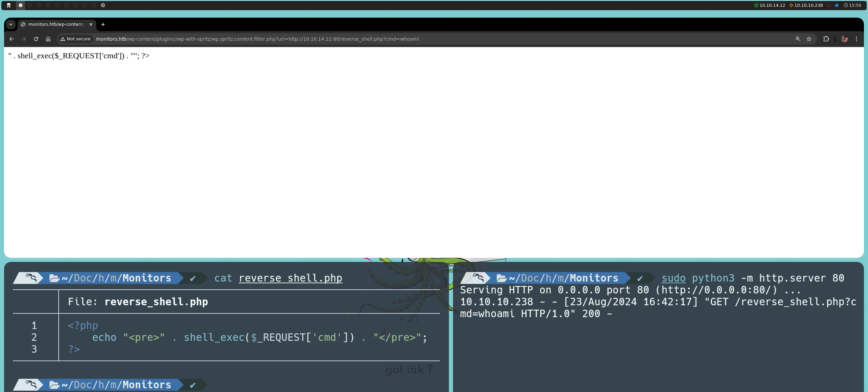Reload the monitors.htb page
Image resolution: width=868 pixels, height=392 pixels.
click(36, 39)
